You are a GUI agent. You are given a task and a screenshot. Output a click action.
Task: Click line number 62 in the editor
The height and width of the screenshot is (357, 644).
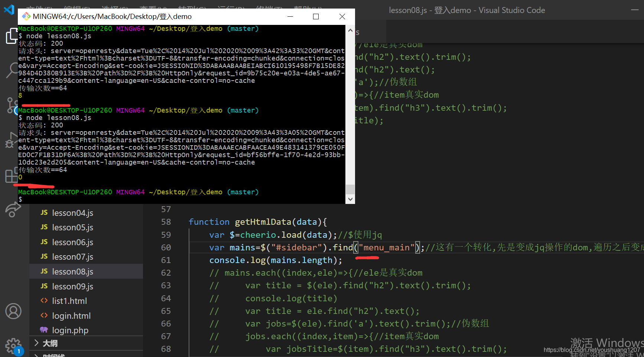[x=166, y=273]
